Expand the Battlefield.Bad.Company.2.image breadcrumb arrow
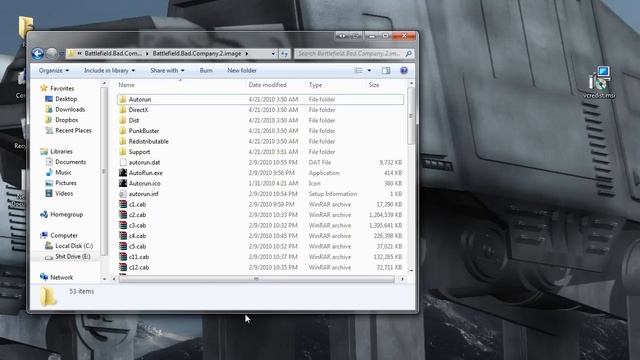This screenshot has width=640, height=360. 247,53
